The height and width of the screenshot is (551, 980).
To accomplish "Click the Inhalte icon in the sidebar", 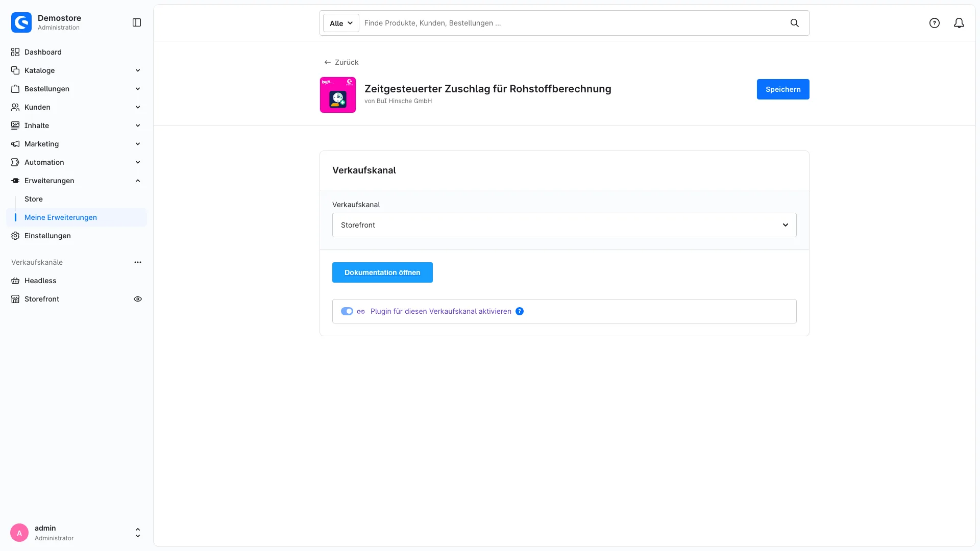I will (x=15, y=126).
